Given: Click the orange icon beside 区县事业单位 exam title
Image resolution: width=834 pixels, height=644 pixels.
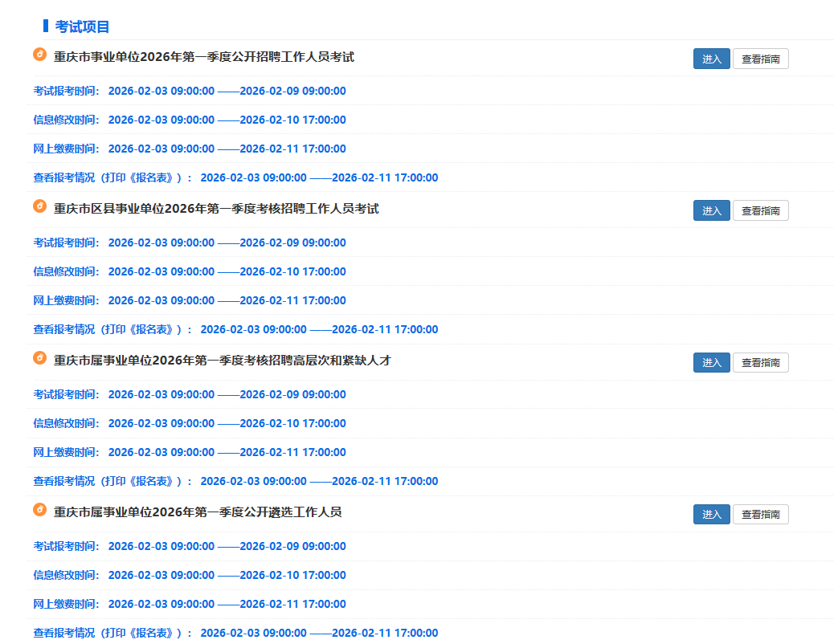Looking at the screenshot, I should pyautogui.click(x=39, y=206).
